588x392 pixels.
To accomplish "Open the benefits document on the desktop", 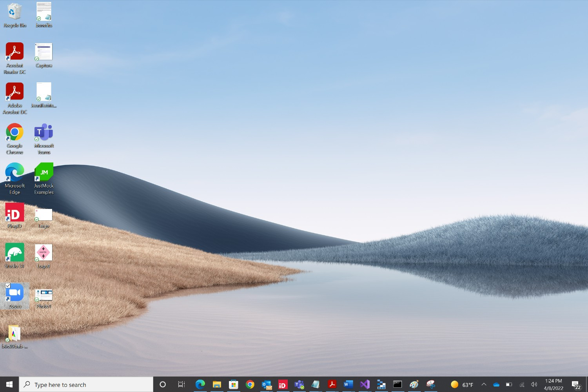I will (x=44, y=12).
